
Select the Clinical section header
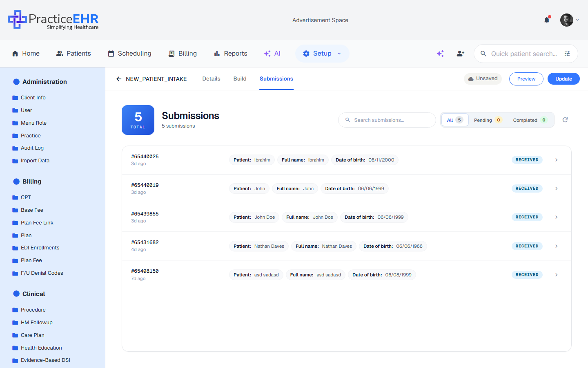coord(29,294)
